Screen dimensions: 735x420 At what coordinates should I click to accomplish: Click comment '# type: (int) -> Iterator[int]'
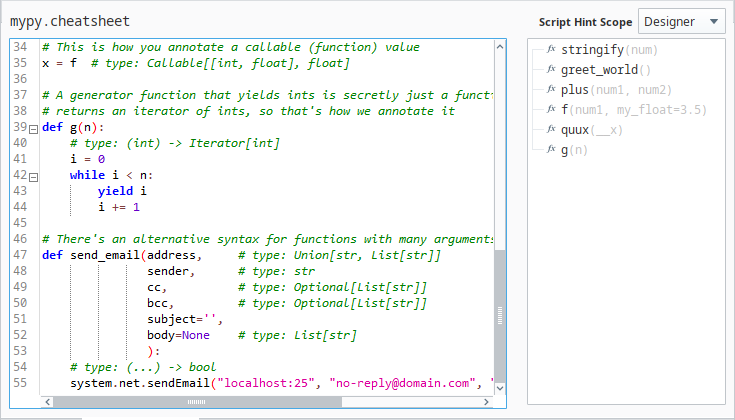pyautogui.click(x=175, y=143)
